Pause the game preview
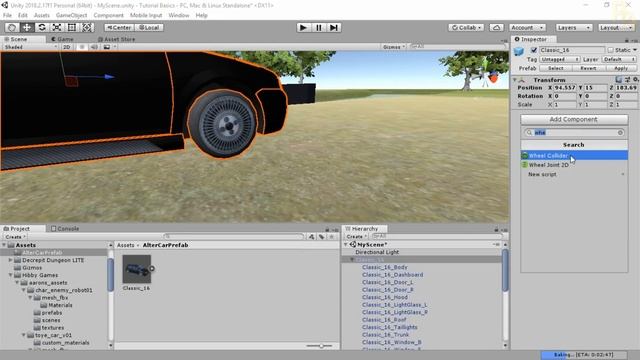The image size is (640, 360). click(318, 27)
